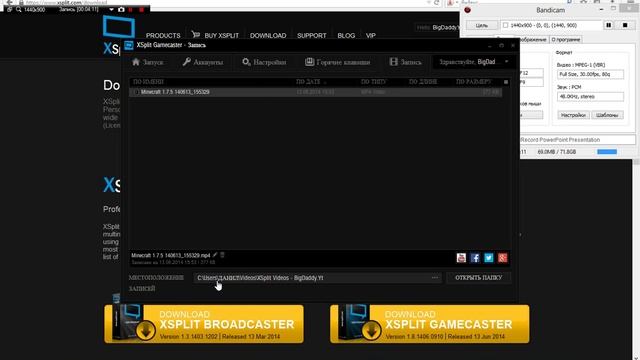Viewport: 640px width, 360px height.
Task: Share the recording to YouTube
Action: (461, 258)
